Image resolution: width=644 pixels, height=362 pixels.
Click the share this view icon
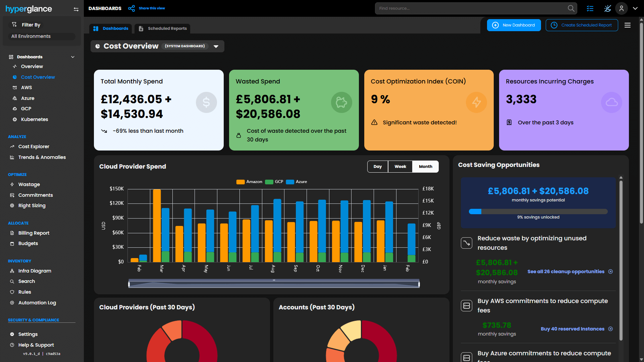click(131, 8)
